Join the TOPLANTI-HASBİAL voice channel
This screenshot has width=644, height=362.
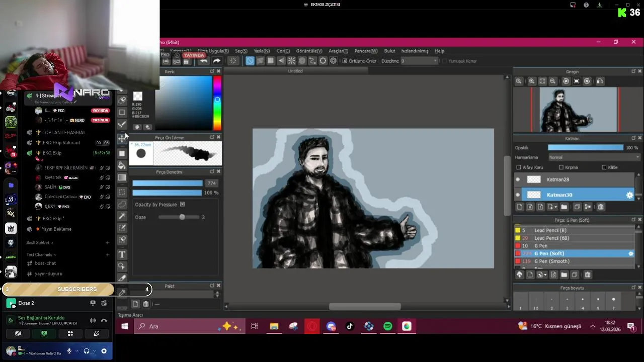[64, 132]
